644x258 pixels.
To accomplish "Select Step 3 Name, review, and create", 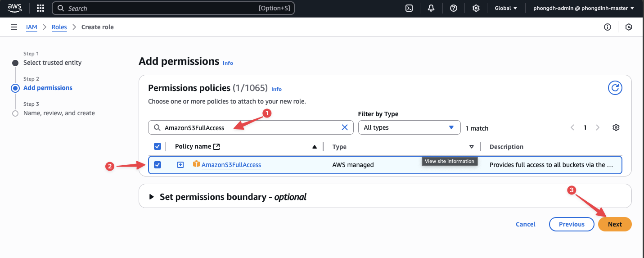I will tap(59, 113).
